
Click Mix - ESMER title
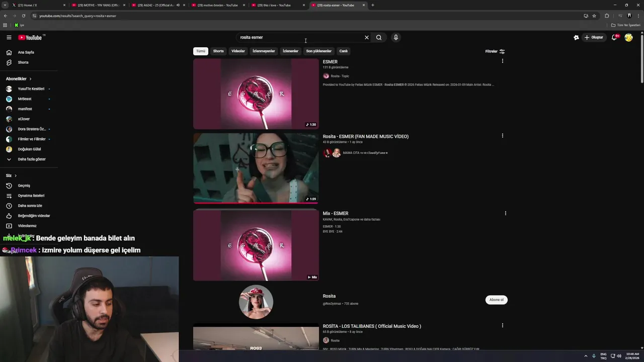[x=336, y=214]
